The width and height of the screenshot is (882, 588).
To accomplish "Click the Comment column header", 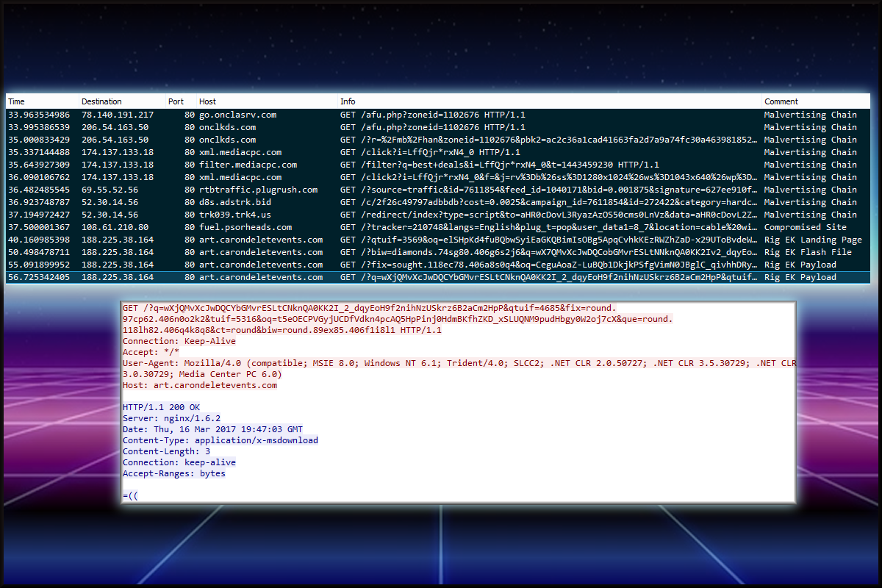I will click(781, 101).
